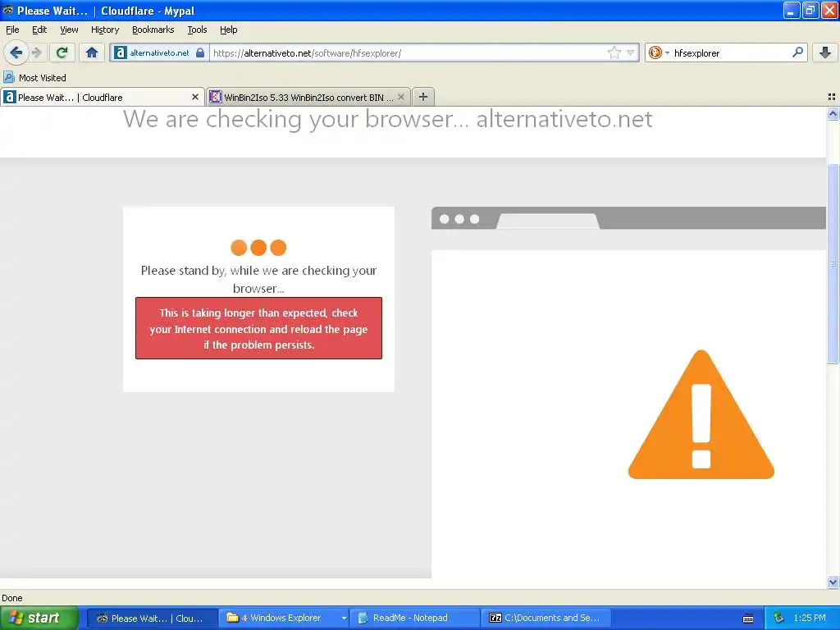Click the 'We are checking your browser' heading
The height and width of the screenshot is (630, 840).
tap(388, 119)
